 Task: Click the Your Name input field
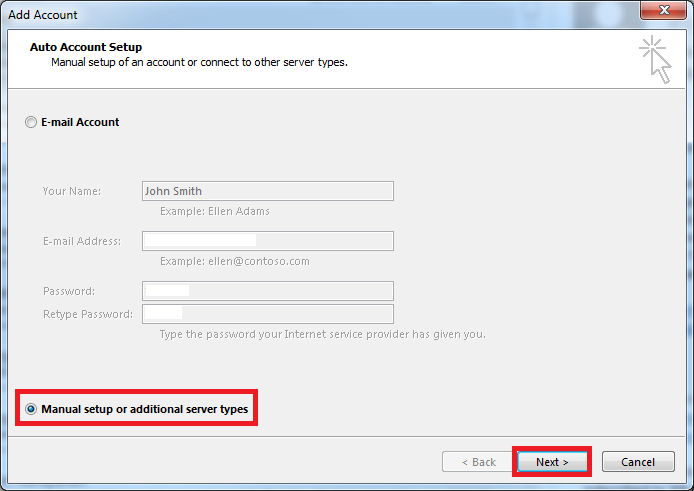coord(268,191)
